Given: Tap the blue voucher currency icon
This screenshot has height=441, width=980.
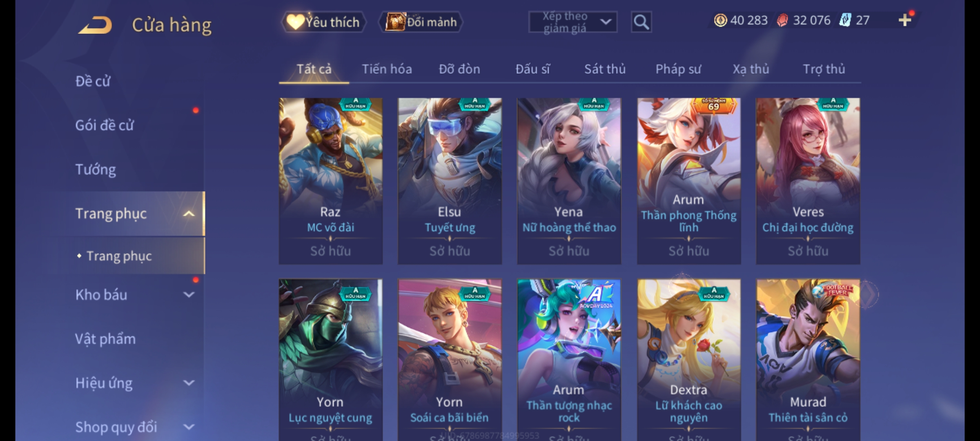Looking at the screenshot, I should click(x=845, y=20).
